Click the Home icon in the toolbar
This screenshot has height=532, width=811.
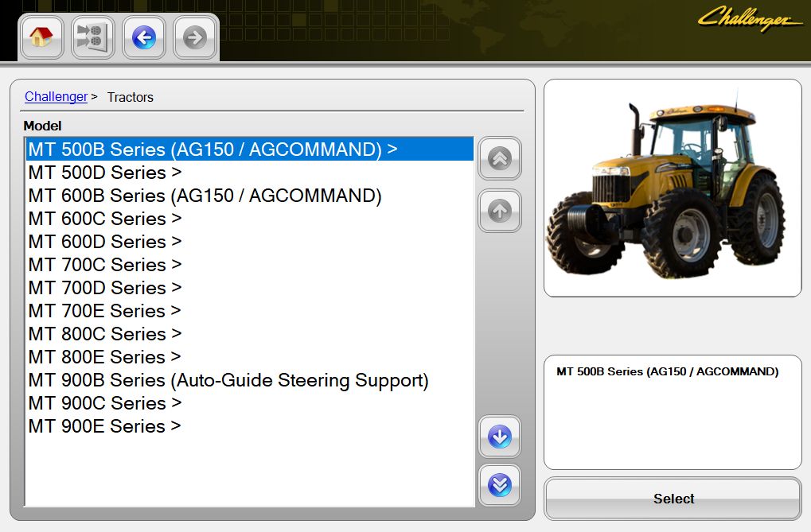[41, 37]
